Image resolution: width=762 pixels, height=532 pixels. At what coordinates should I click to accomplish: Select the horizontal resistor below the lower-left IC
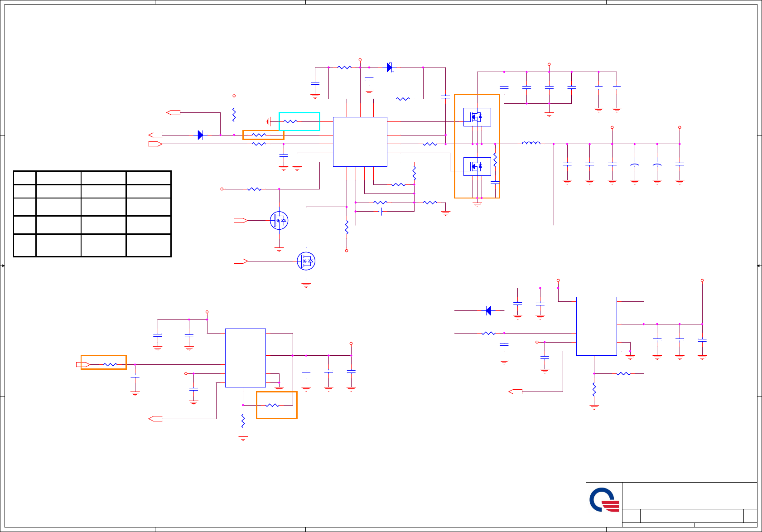point(272,405)
